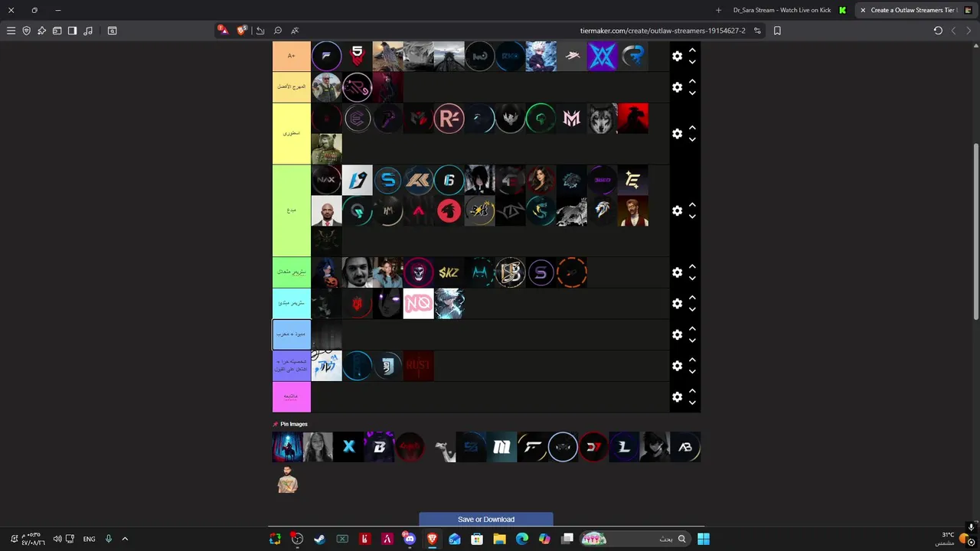Viewport: 980px width, 551px height.
Task: Open settings gear for A+ tier row
Action: [x=677, y=56]
